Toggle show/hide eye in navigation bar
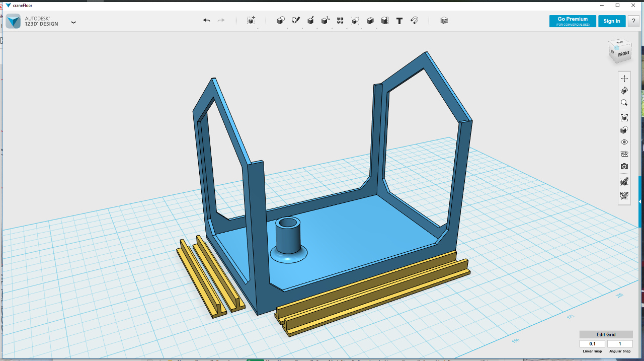644x361 pixels. [624, 142]
